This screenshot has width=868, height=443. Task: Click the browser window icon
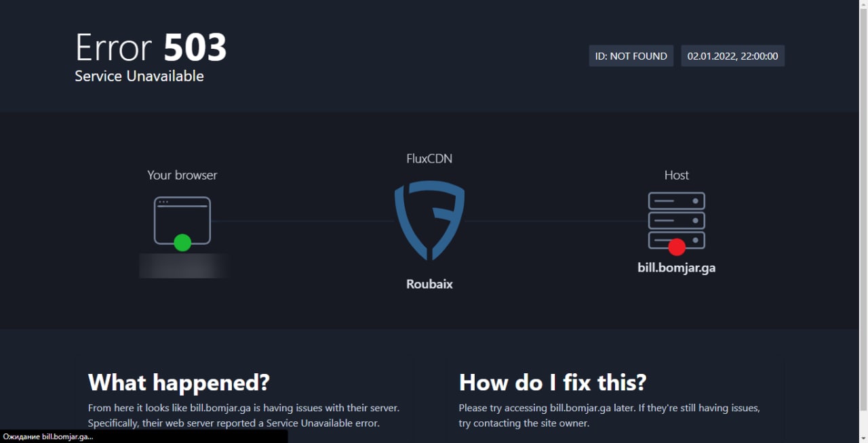click(x=182, y=220)
